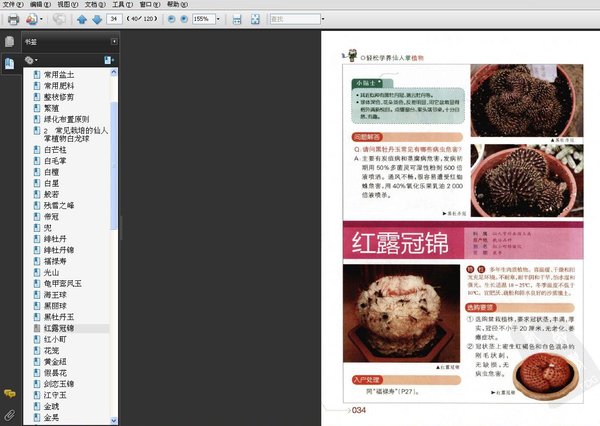600x426 pixels.
Task: Click the bookmark icon beside 花笼
Action: [37, 350]
